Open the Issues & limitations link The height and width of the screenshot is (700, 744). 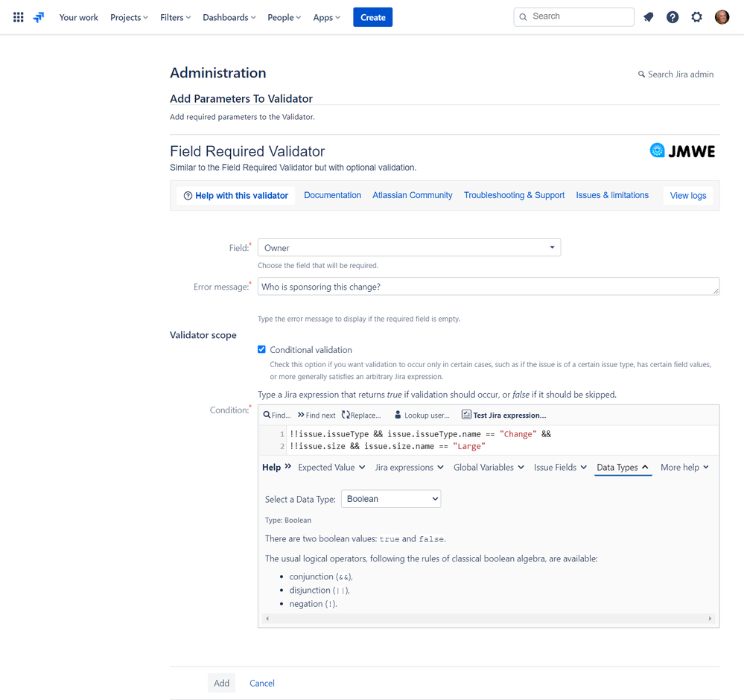[612, 195]
